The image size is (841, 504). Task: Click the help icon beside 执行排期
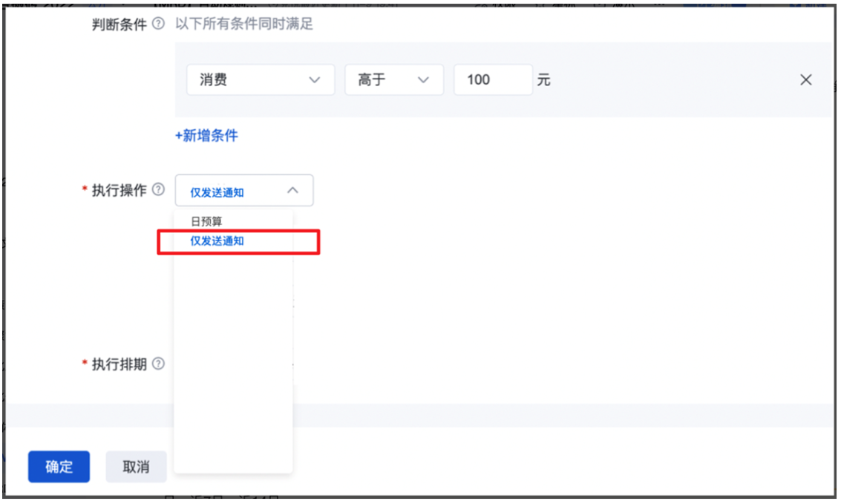160,364
